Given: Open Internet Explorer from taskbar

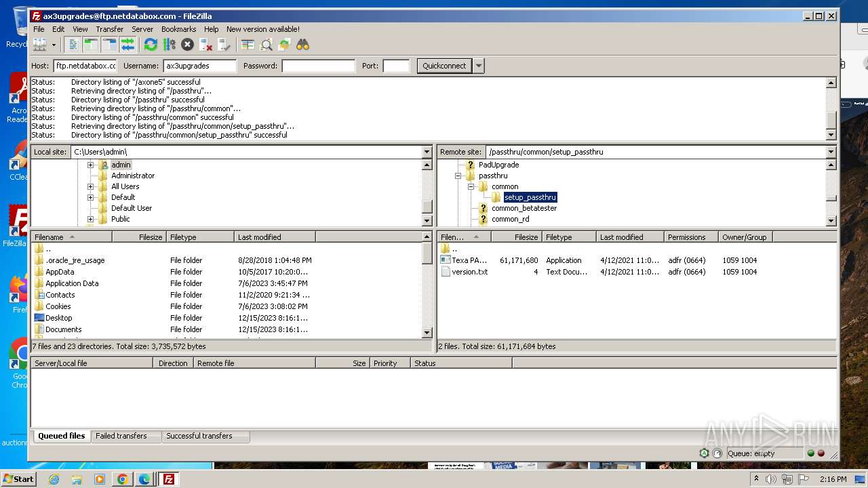Looking at the screenshot, I should tap(54, 479).
